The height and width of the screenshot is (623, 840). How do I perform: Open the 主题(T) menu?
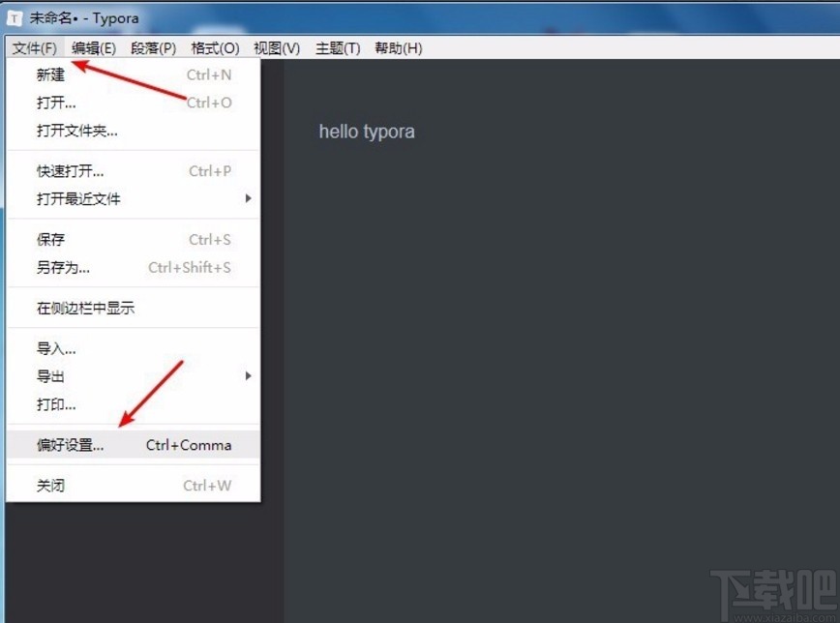pos(337,47)
